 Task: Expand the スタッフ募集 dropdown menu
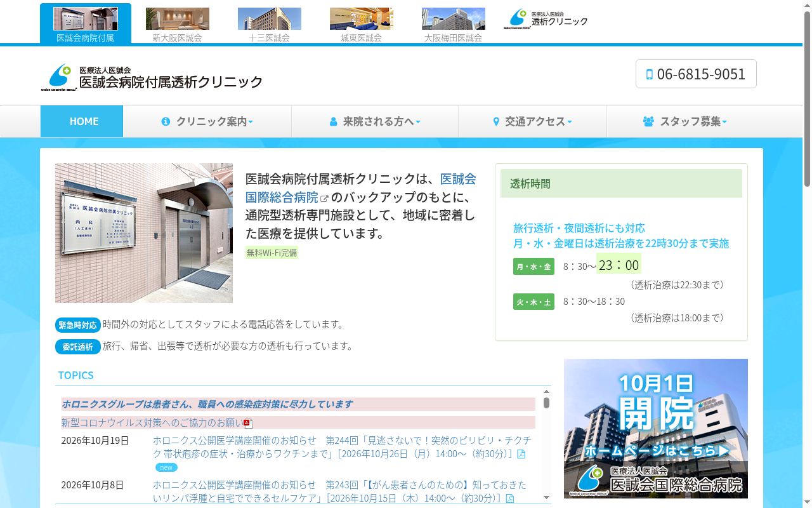684,121
